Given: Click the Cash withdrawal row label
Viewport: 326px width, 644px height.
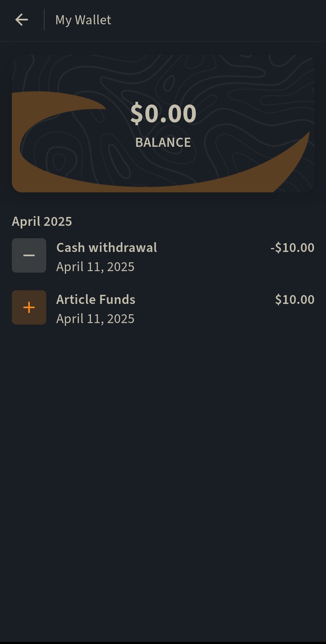Looking at the screenshot, I should 106,247.
